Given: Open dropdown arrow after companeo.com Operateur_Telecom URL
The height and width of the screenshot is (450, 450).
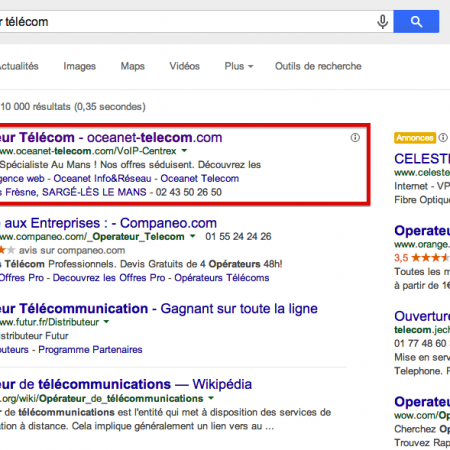Looking at the screenshot, I should pyautogui.click(x=192, y=236).
